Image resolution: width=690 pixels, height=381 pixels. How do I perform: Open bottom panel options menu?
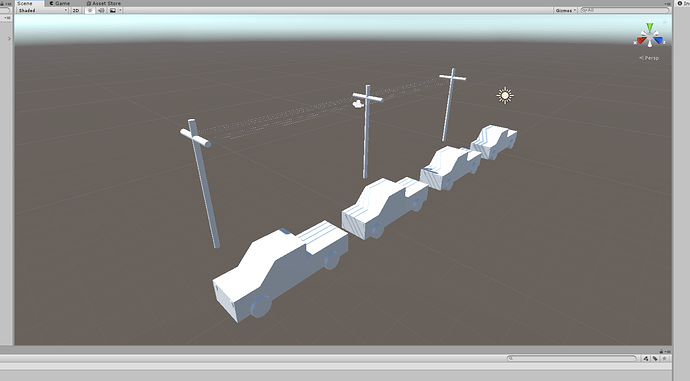point(668,351)
